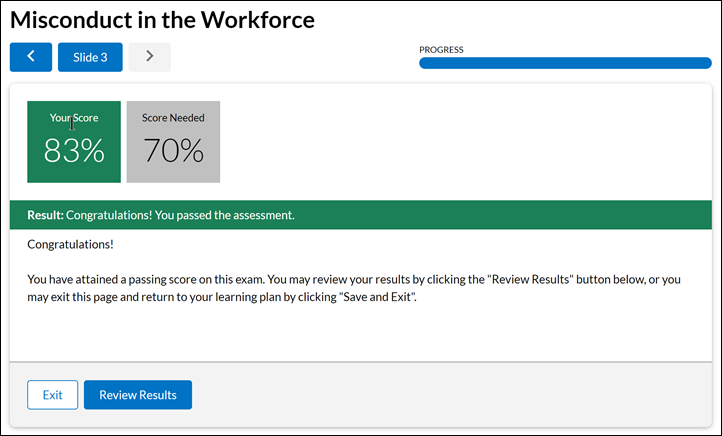Image resolution: width=722 pixels, height=436 pixels.
Task: Click the bold "Result:" label
Action: coord(45,215)
